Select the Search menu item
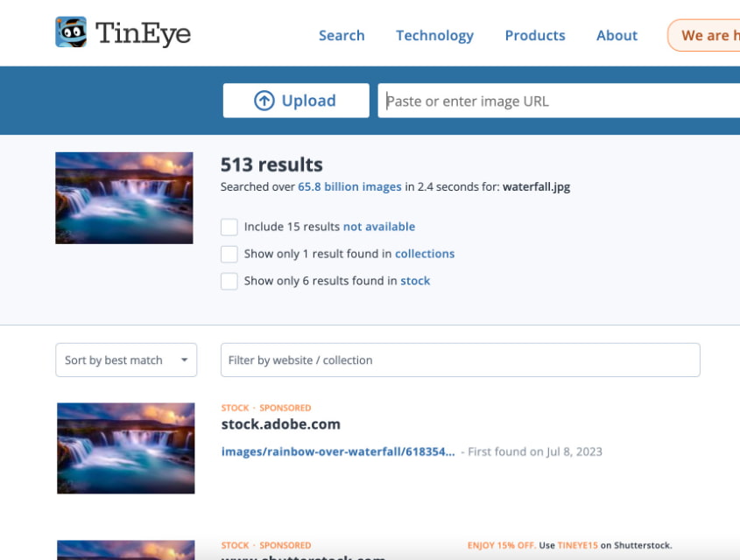 pos(342,36)
